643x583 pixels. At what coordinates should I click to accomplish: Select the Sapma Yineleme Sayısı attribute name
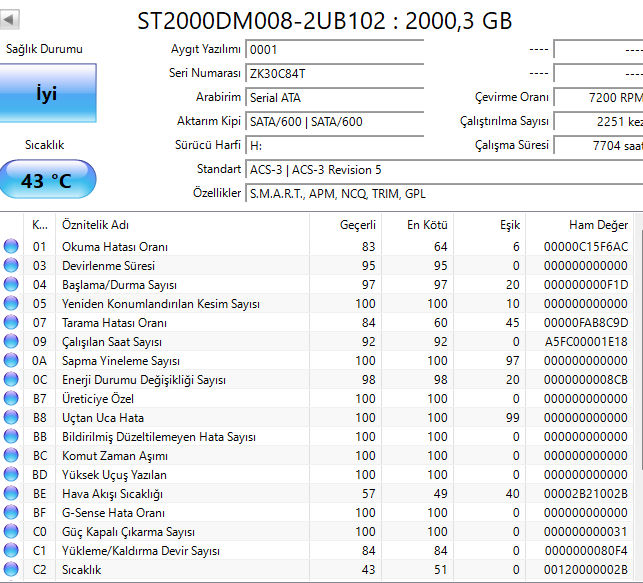pos(121,361)
